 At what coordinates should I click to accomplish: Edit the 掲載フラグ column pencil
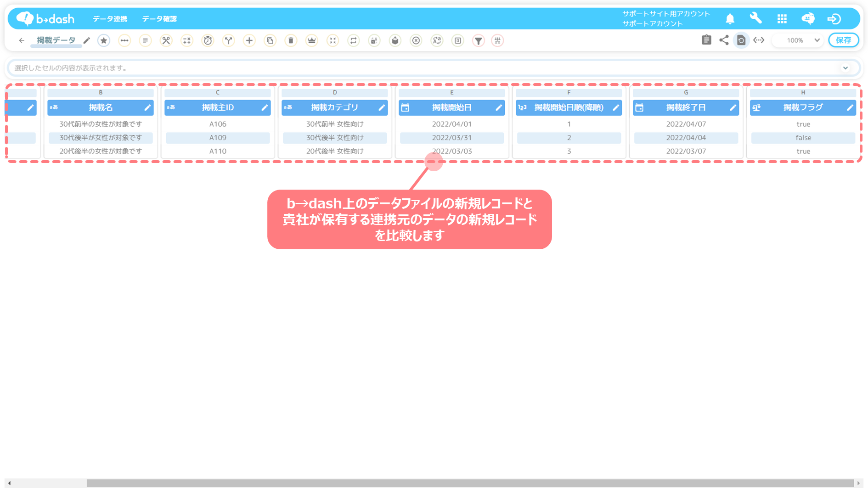coord(850,107)
